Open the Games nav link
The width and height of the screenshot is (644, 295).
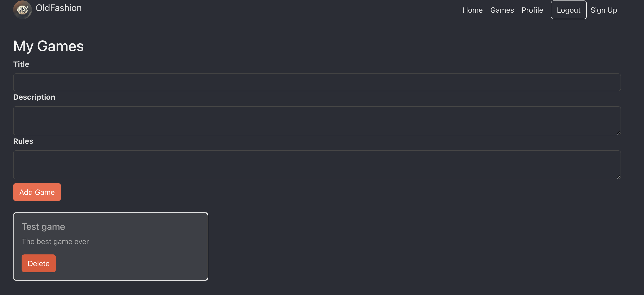tap(502, 10)
